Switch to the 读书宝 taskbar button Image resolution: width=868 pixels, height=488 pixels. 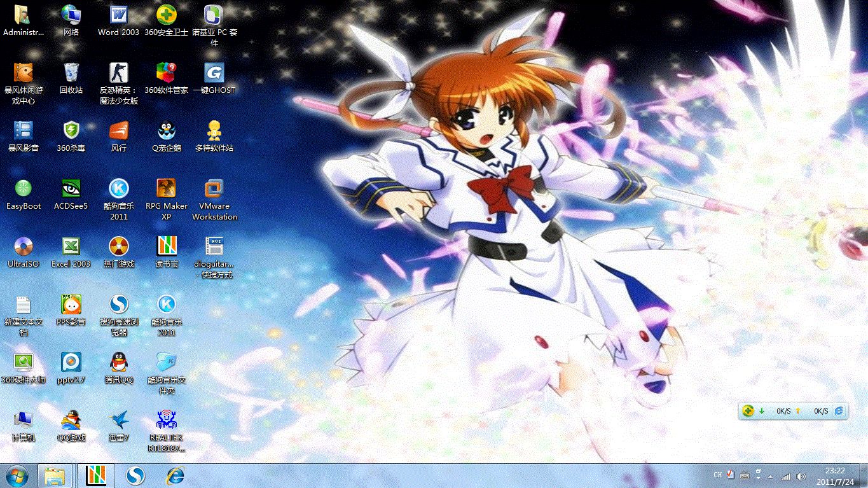96,475
